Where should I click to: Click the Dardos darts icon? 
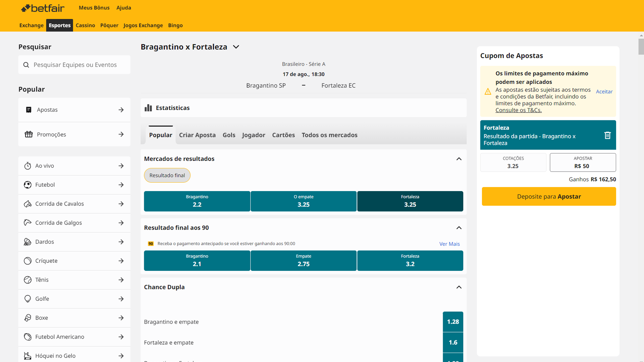point(28,242)
